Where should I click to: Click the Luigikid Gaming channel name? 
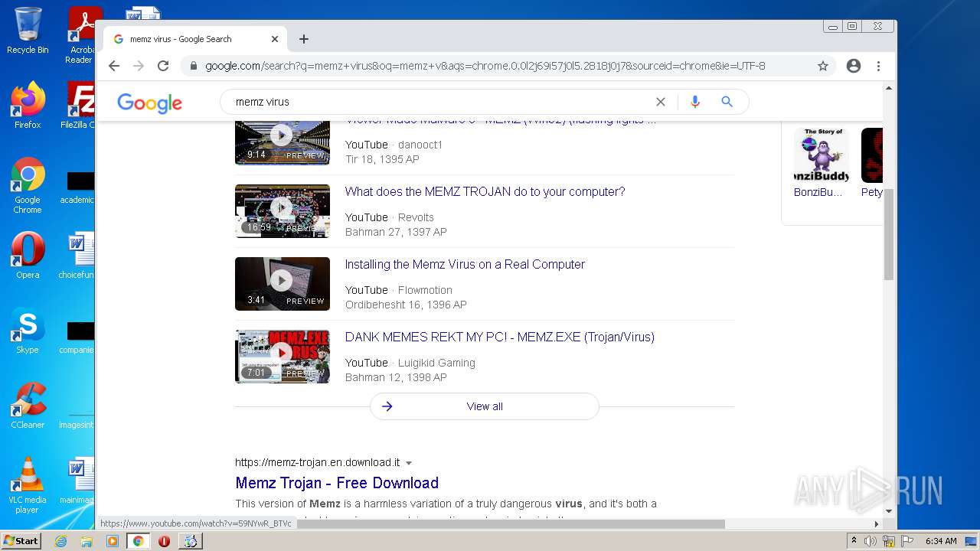pos(436,363)
